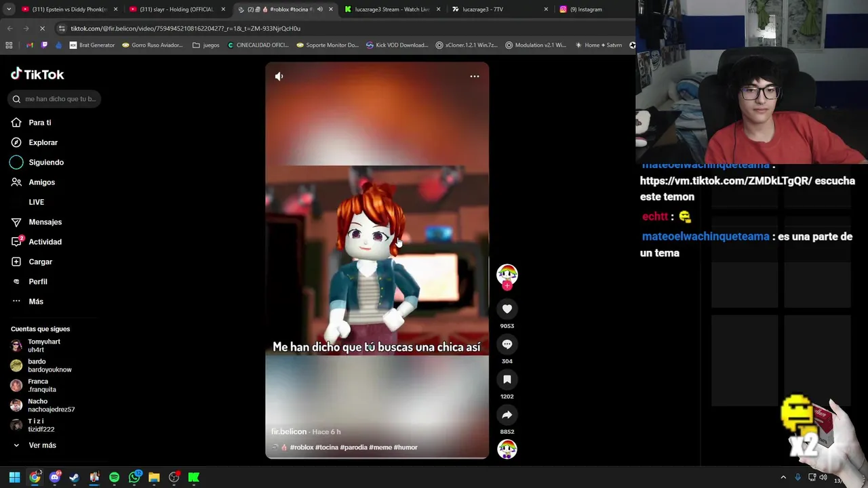Bookmark the video with 1202 saves
The image size is (868, 488).
(507, 380)
